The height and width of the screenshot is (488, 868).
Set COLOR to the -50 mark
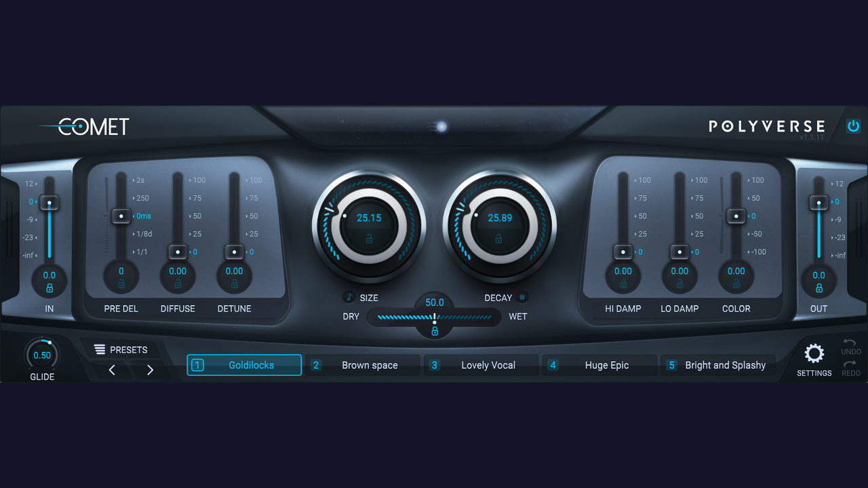(755, 234)
